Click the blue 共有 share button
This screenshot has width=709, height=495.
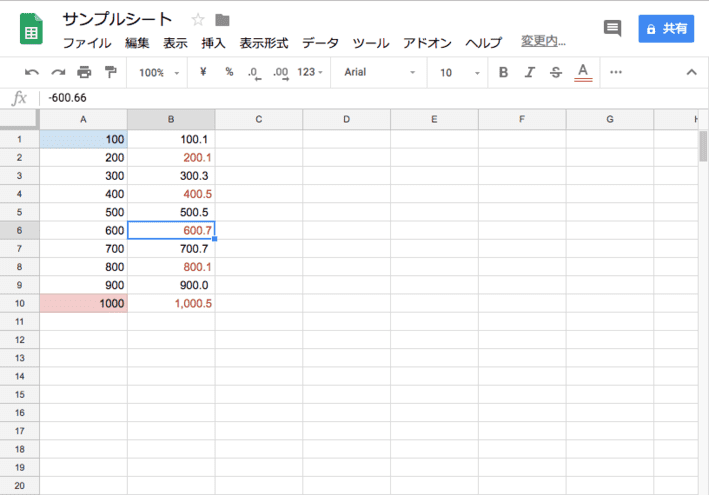666,29
